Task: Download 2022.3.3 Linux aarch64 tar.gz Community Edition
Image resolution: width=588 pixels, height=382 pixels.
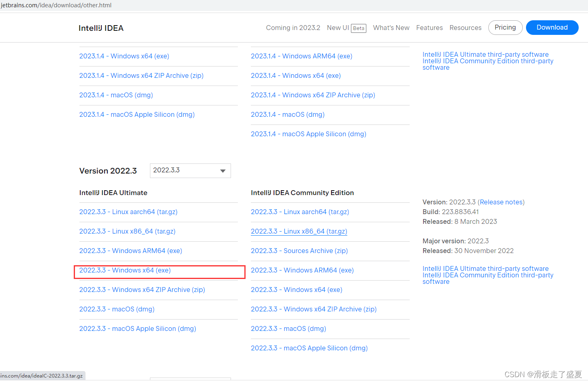Action: 300,212
